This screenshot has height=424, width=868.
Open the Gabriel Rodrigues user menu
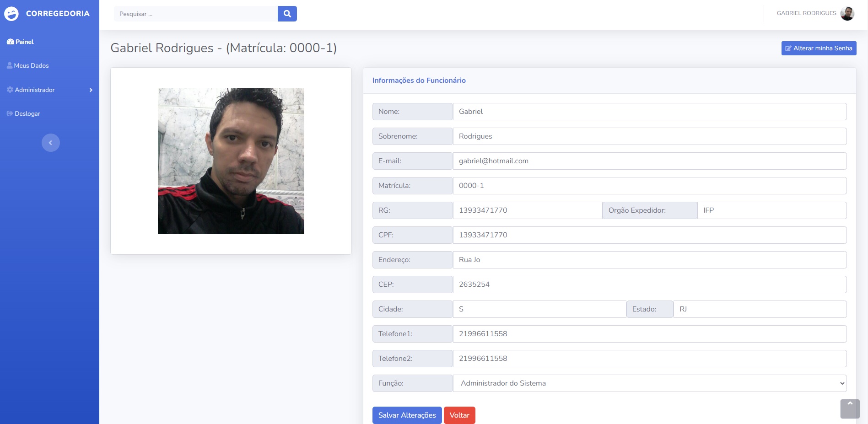pos(815,13)
